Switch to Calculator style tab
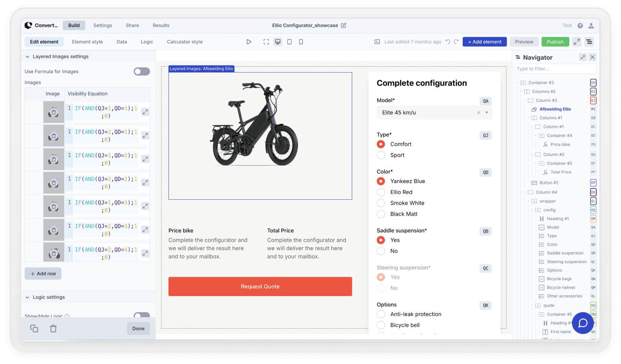621x364 pixels. [x=185, y=42]
